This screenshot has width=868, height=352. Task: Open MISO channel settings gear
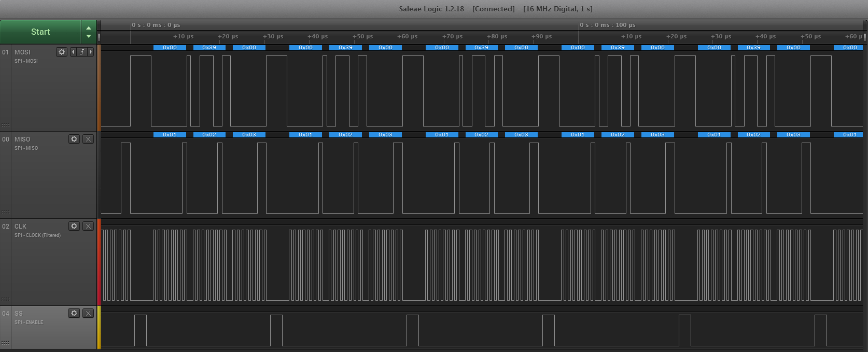[x=74, y=139]
